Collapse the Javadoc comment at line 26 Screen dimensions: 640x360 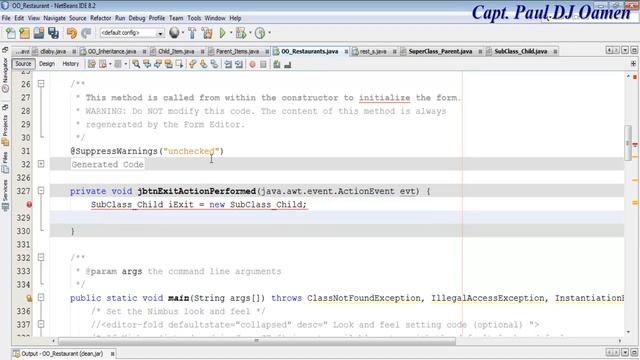pos(41,84)
